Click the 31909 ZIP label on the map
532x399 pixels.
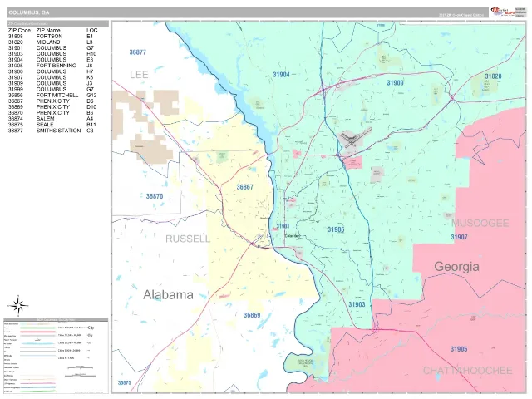pos(395,83)
